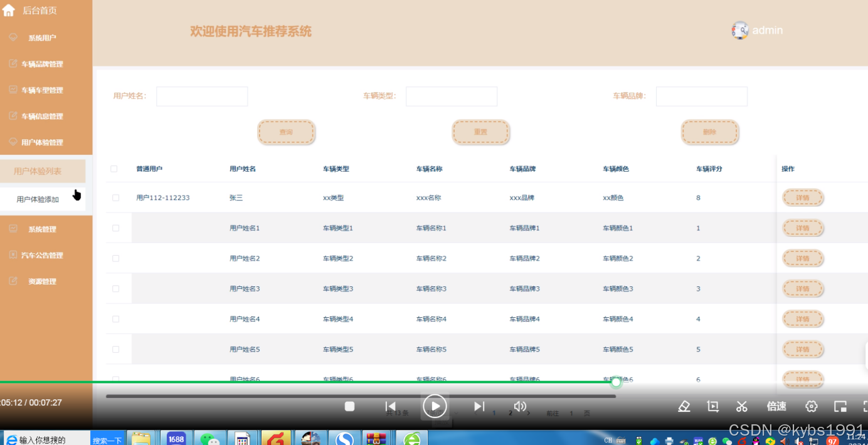868x445 pixels.
Task: Open 详情 for the 张三 row
Action: 803,197
